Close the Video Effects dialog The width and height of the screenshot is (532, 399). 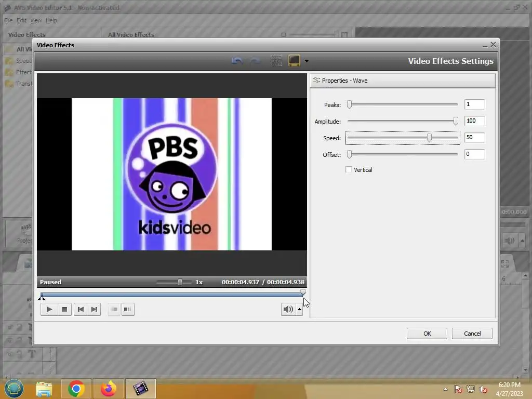494,45
